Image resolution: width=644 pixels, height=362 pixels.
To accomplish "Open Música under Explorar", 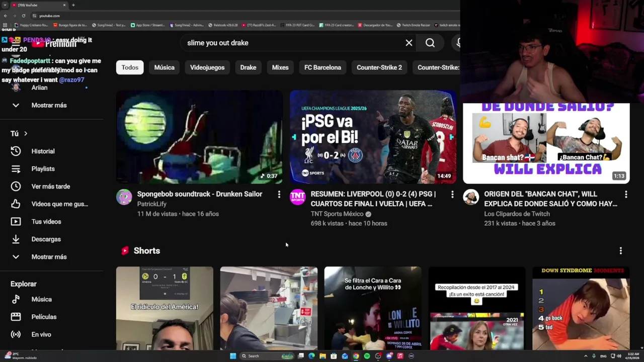I will [x=41, y=299].
